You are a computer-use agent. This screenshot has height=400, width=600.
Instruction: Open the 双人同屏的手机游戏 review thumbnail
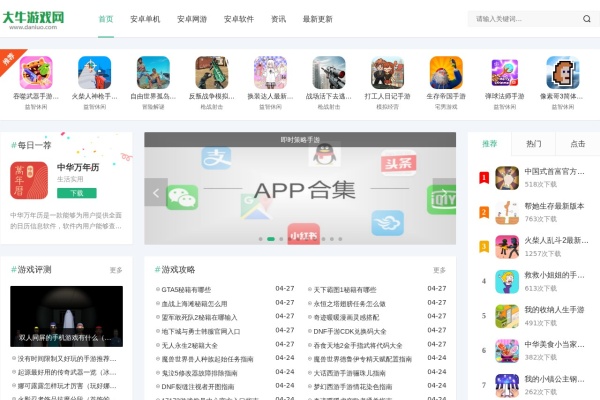coord(67,316)
